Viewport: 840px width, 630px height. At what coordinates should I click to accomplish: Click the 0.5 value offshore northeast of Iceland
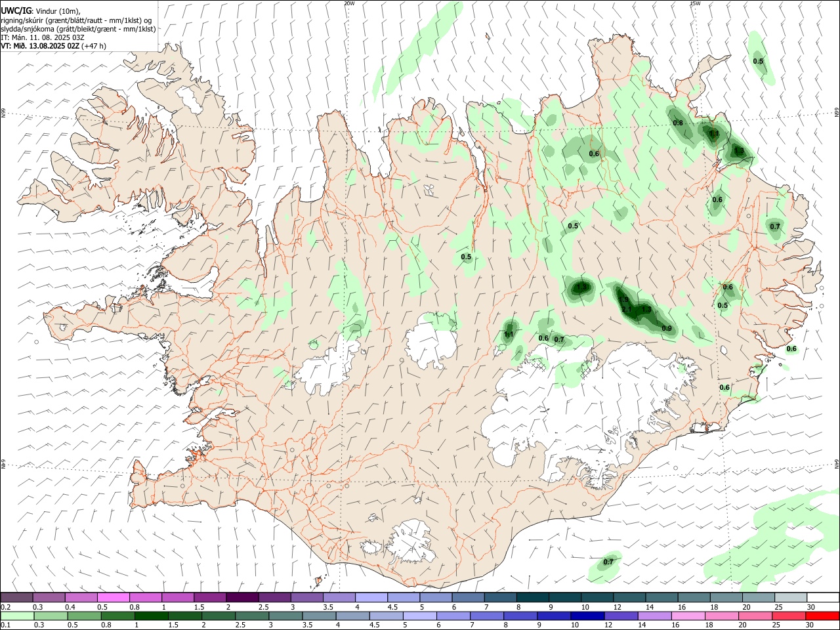759,62
